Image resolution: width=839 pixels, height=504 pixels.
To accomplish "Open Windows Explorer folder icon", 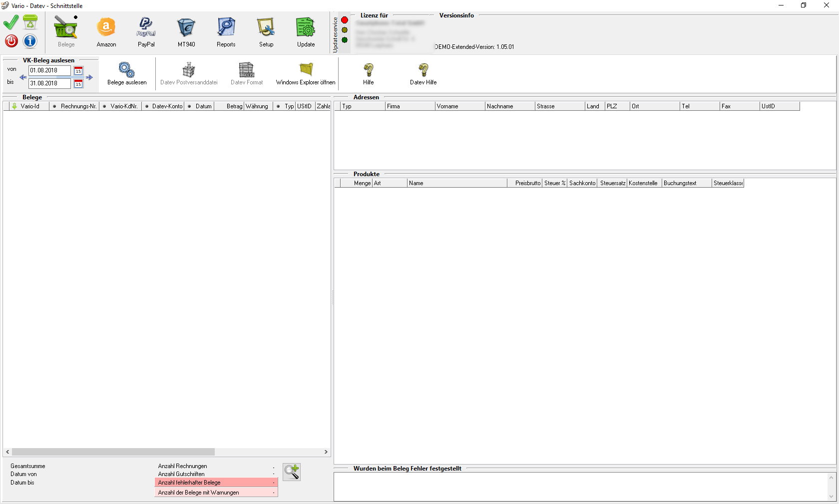I will [306, 70].
